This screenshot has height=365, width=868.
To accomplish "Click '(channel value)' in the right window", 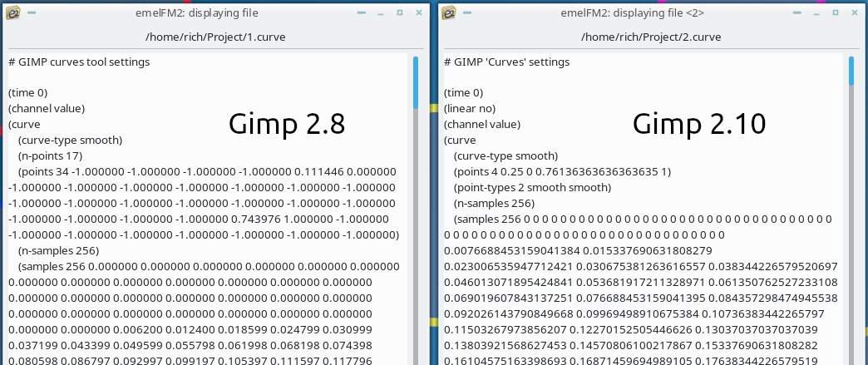I will point(482,124).
